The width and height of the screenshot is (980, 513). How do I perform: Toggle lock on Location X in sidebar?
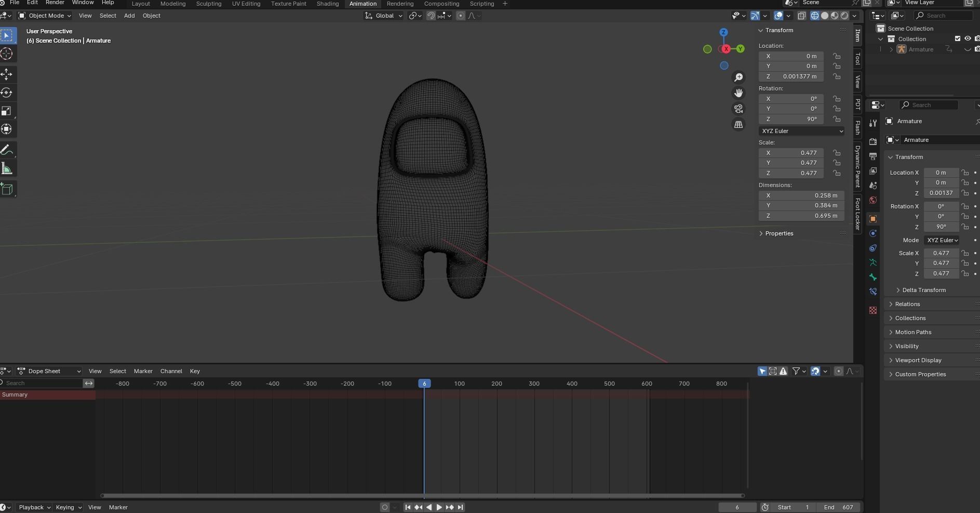pos(837,56)
